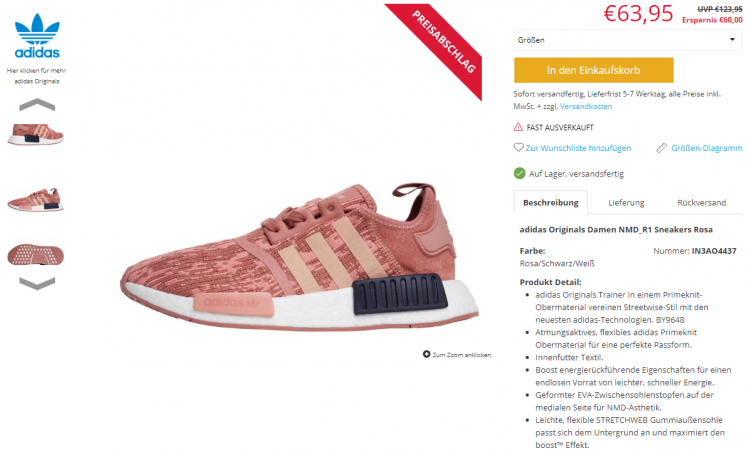Add item with In den Einkaufskorb button
Image resolution: width=750 pixels, height=453 pixels.
click(x=594, y=70)
